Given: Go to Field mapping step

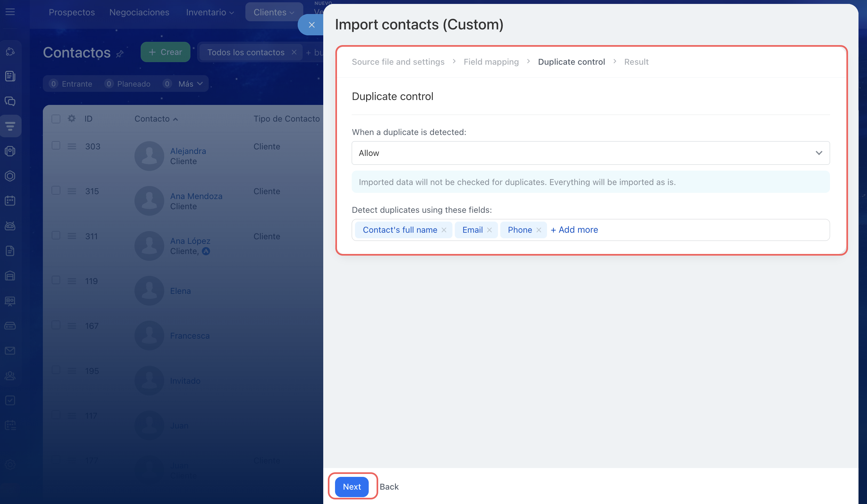Looking at the screenshot, I should click(x=491, y=62).
